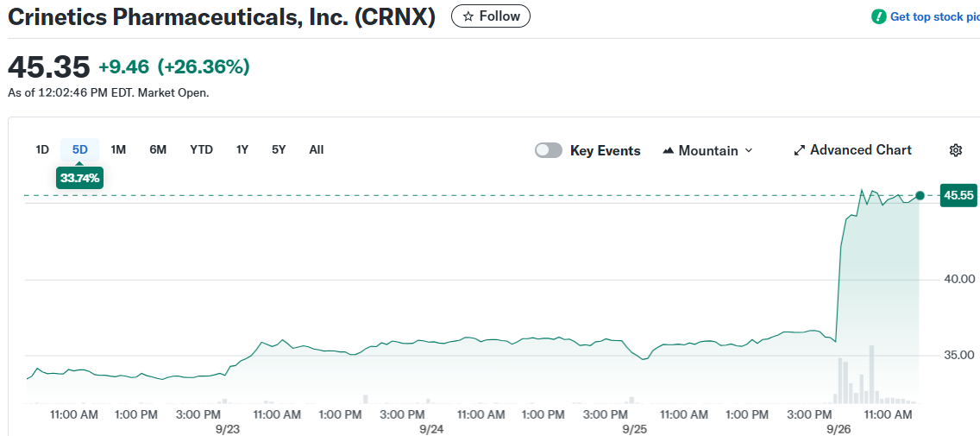This screenshot has height=436, width=980.
Task: Click the 35.00 y-axis label
Action: coord(958,355)
